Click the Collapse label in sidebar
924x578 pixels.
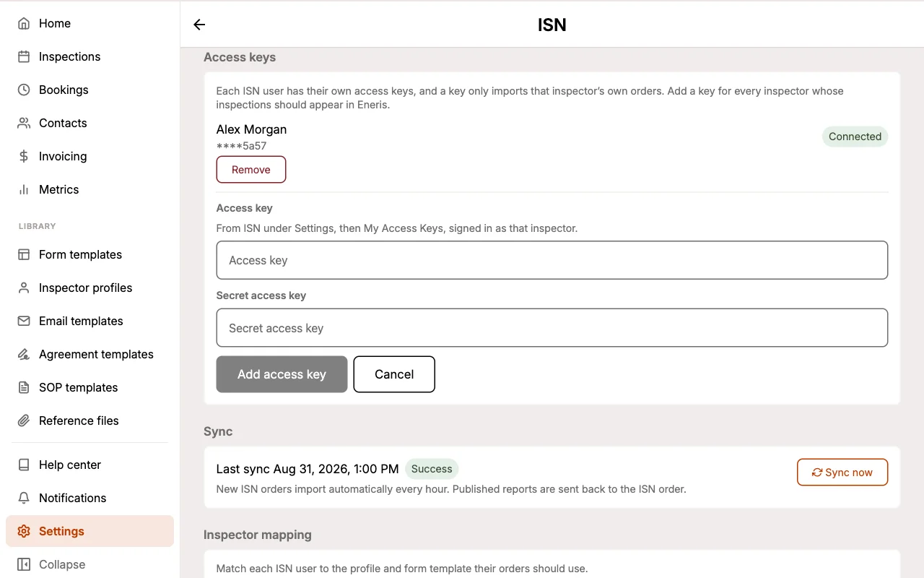[62, 564]
